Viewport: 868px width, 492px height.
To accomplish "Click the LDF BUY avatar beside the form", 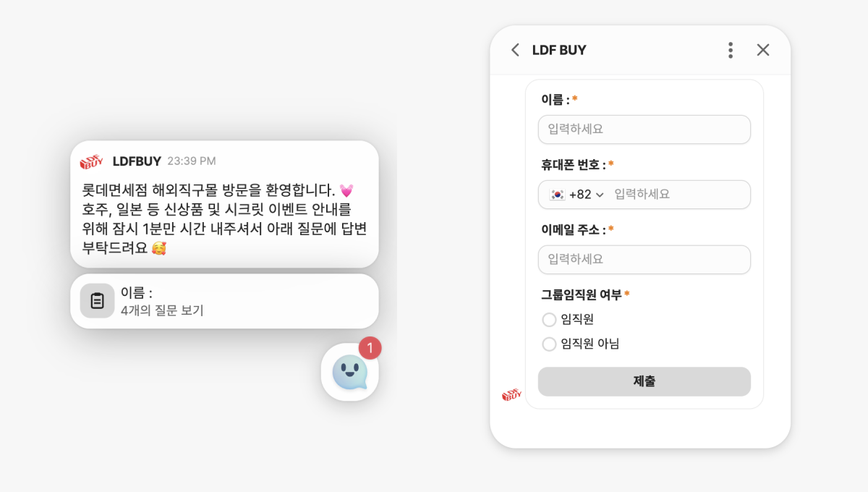I will pos(512,395).
